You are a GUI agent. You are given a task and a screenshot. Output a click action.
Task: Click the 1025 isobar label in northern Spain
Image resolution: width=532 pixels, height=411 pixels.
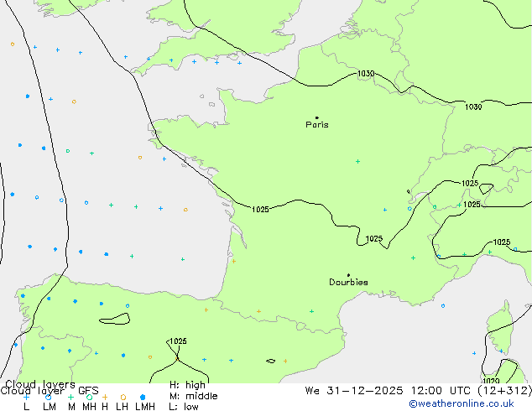178,341
